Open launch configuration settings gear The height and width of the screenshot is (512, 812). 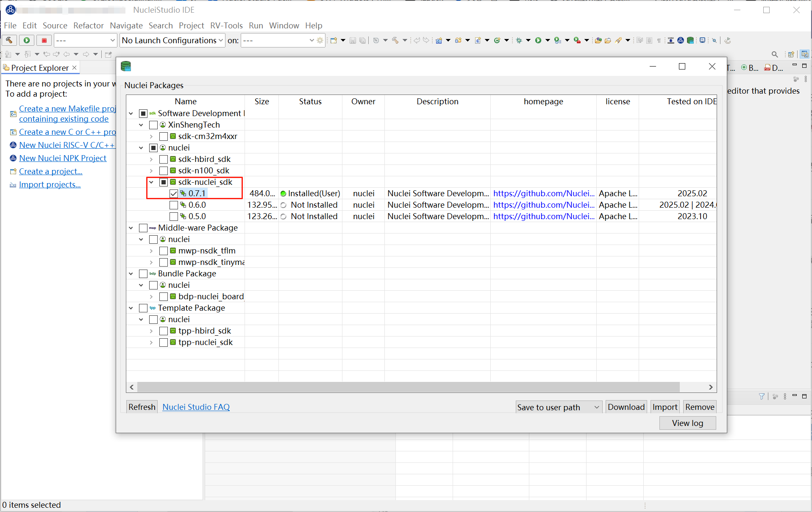pyautogui.click(x=320, y=40)
